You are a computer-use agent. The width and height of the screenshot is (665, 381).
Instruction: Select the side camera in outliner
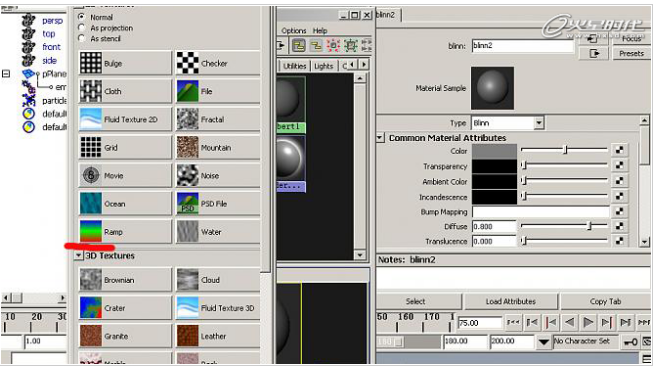[49, 60]
